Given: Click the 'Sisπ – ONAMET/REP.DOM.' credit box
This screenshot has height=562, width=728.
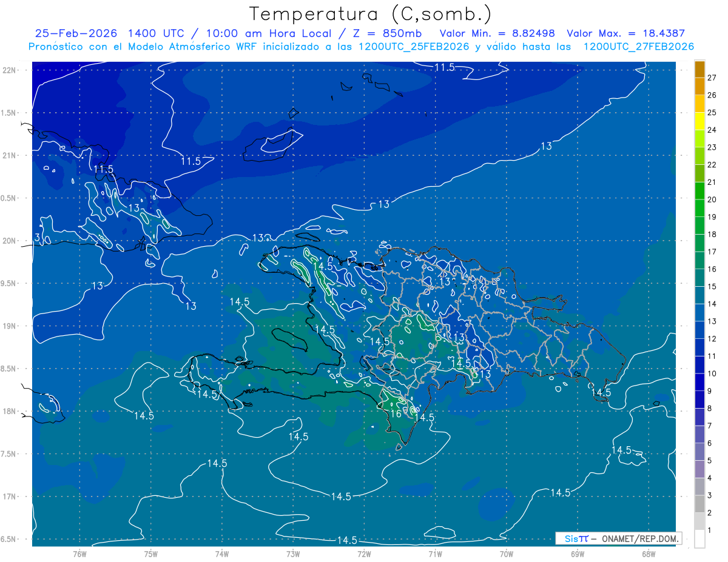Looking at the screenshot, I should (x=618, y=538).
